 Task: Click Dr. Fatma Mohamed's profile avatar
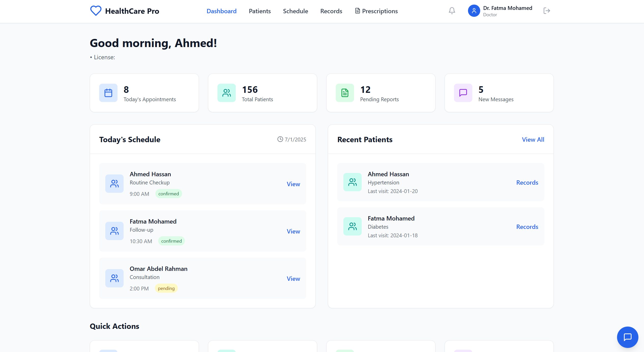474,11
